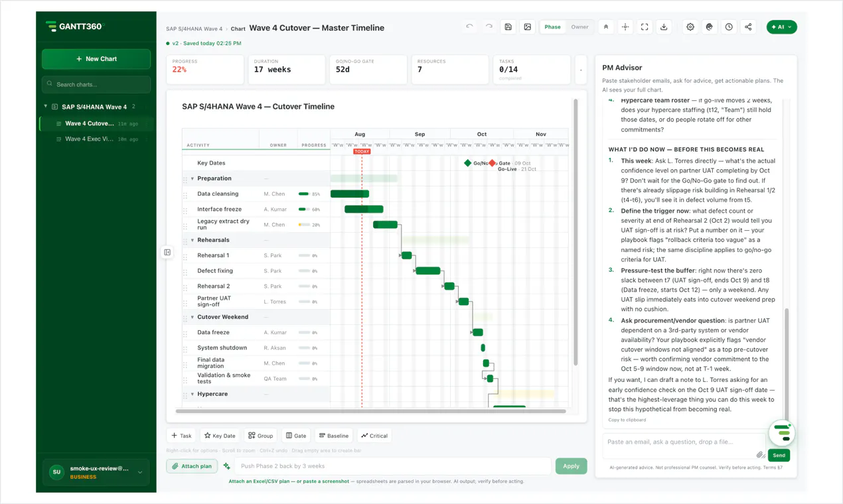Image resolution: width=843 pixels, height=504 pixels.
Task: Toggle Critical path display
Action: coord(374,436)
